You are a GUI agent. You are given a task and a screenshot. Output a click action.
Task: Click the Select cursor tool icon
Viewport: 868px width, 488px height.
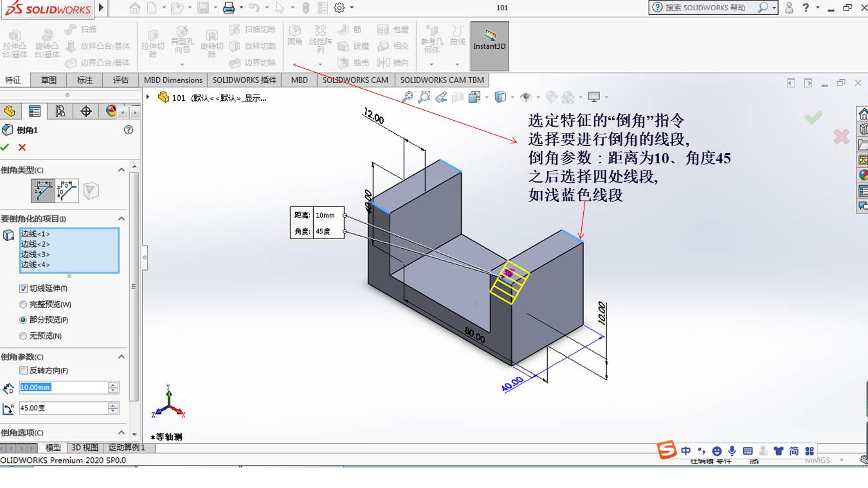tap(280, 8)
